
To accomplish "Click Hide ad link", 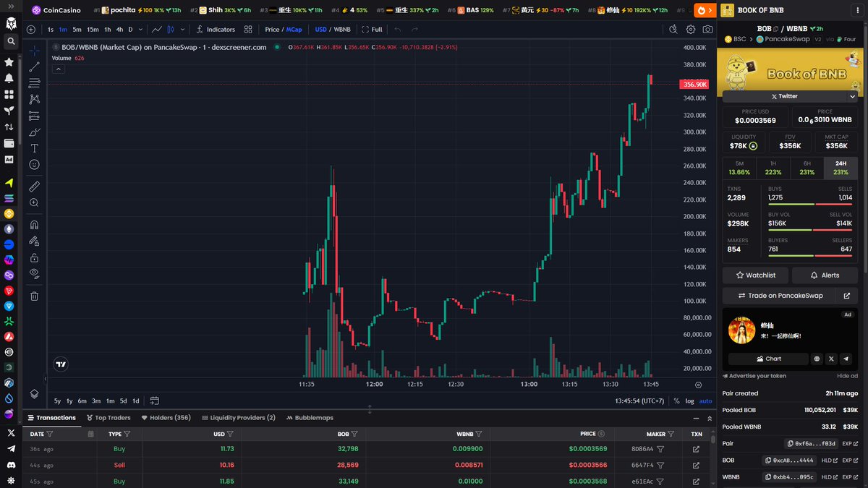I will pos(848,376).
